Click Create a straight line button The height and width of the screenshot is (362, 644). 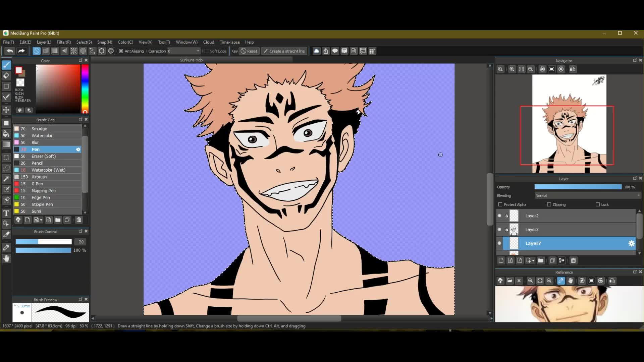click(284, 51)
